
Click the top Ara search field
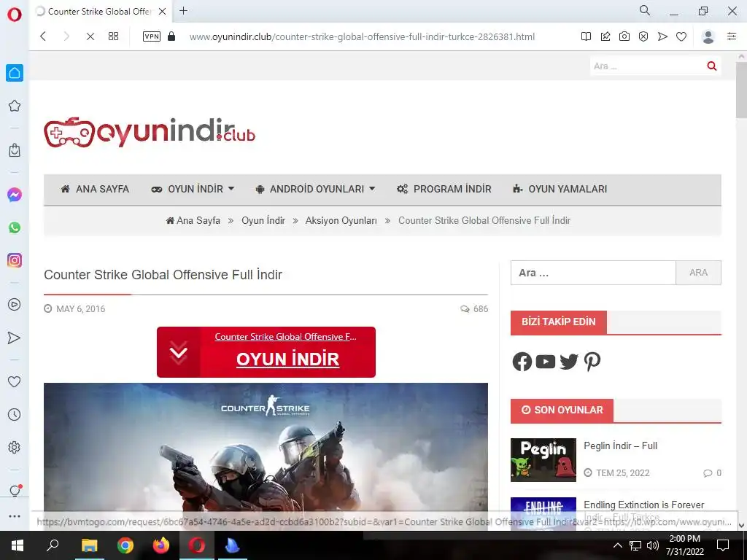point(647,66)
